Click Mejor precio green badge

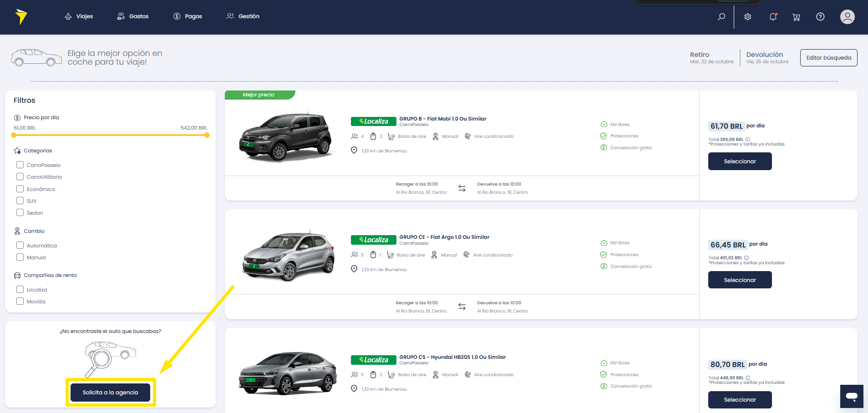point(259,95)
